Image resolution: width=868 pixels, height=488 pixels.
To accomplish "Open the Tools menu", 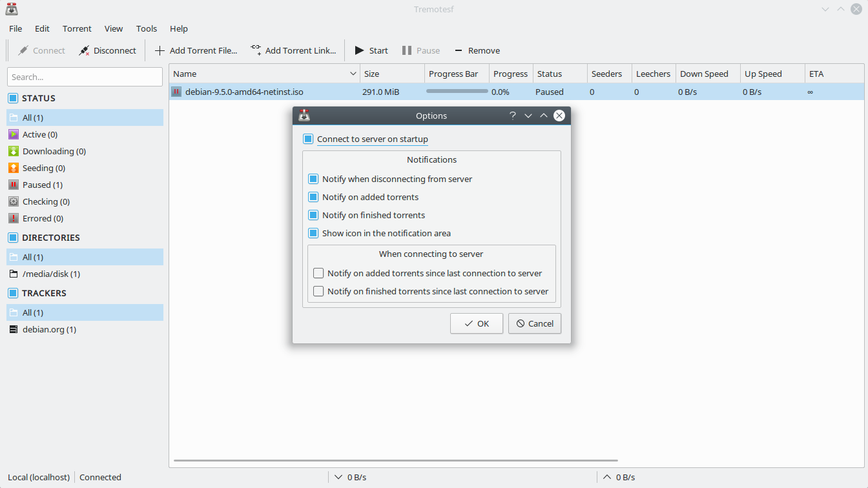I will coord(147,28).
